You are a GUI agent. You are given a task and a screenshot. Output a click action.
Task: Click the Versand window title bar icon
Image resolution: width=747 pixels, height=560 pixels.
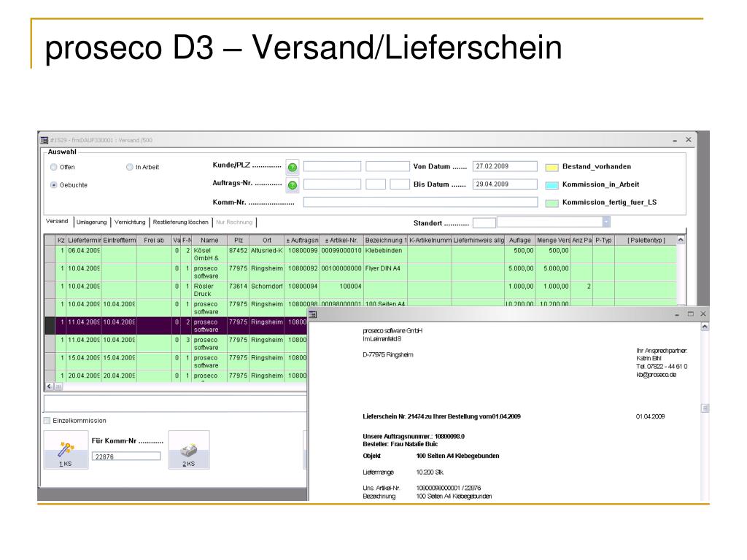point(44,140)
